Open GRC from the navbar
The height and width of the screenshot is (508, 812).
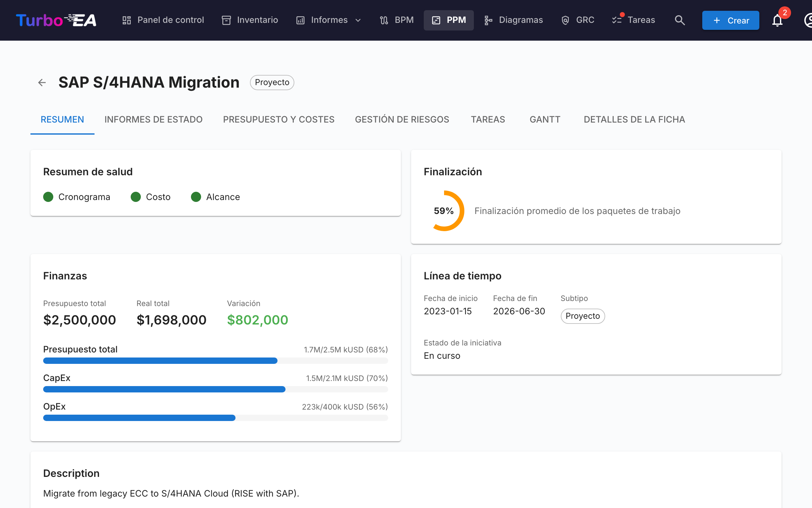(x=578, y=20)
